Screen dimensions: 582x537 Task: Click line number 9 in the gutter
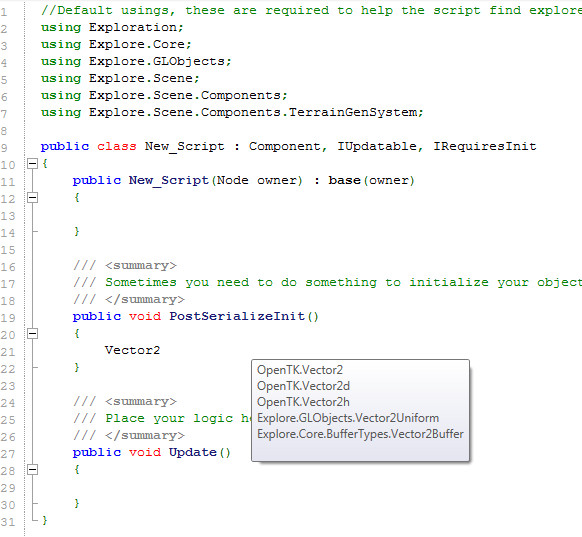[x=4, y=148]
